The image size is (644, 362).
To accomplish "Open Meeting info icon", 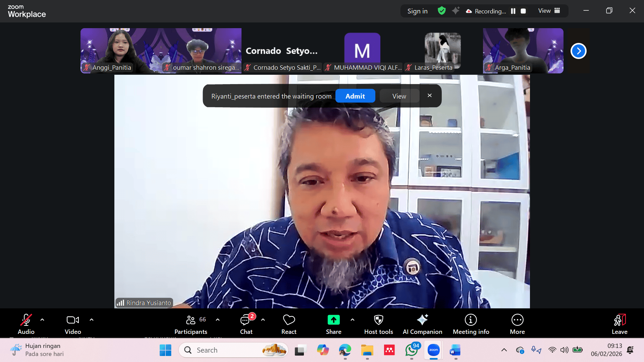I will pyautogui.click(x=471, y=320).
